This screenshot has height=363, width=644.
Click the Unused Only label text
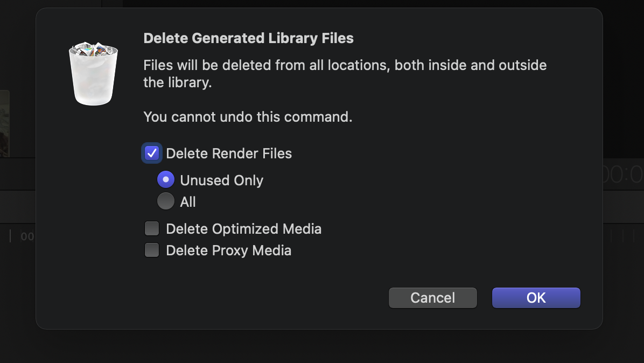click(x=221, y=180)
